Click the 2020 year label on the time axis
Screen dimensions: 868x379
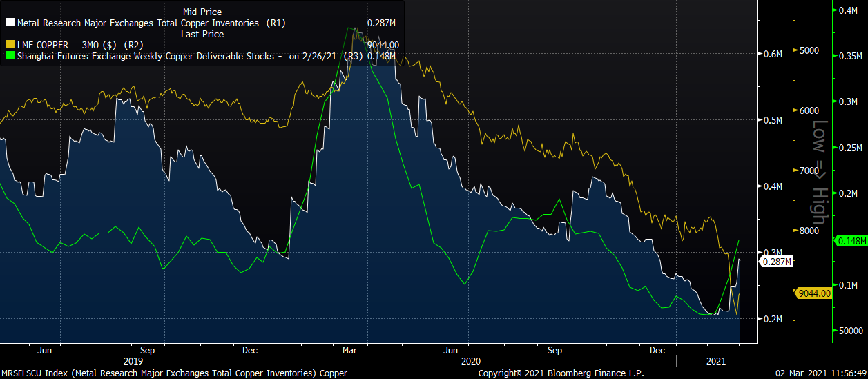470,361
